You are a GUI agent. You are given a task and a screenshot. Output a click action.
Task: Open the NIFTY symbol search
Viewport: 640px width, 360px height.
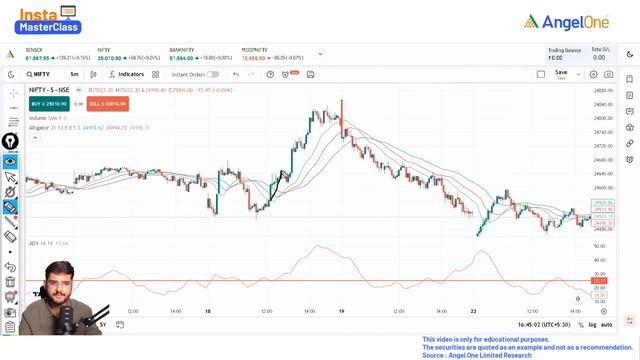click(x=38, y=74)
